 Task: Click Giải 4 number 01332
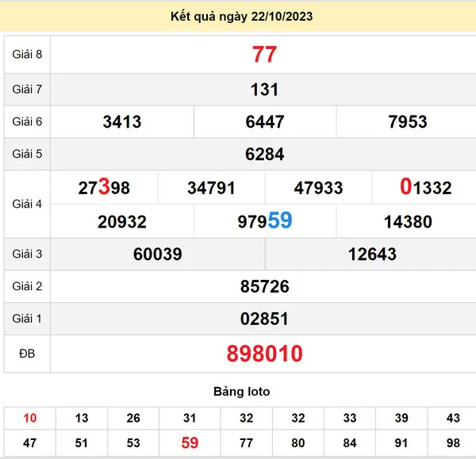(x=425, y=188)
